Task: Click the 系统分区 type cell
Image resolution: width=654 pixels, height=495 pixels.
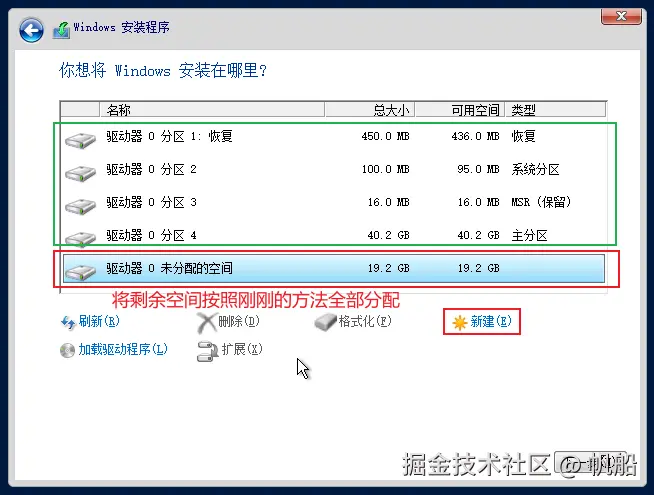Action: [x=536, y=170]
